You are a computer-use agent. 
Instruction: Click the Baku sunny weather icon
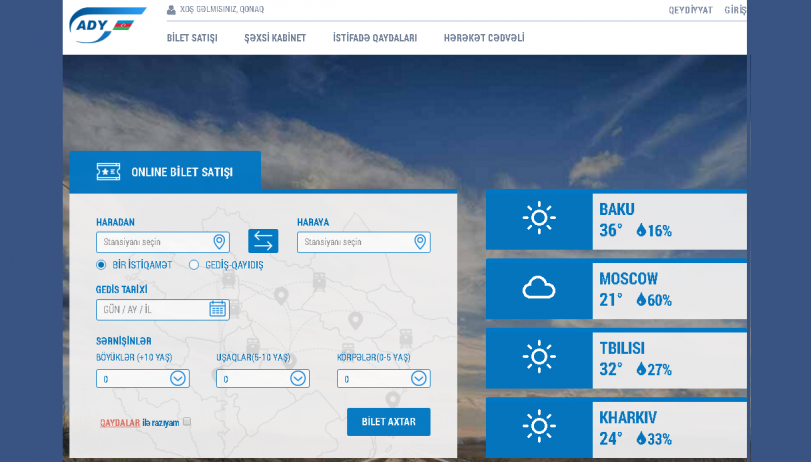click(539, 218)
